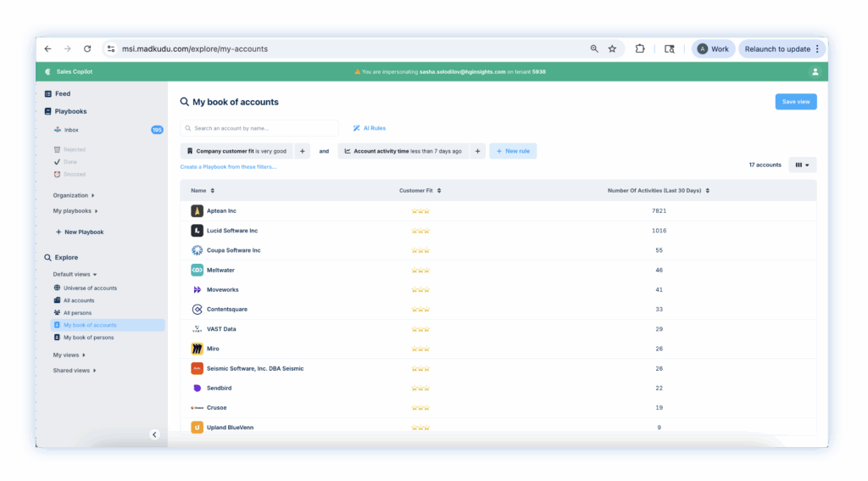Collapse the sidebar with the arrow button
Screen dimensions: 868x481
click(x=154, y=434)
